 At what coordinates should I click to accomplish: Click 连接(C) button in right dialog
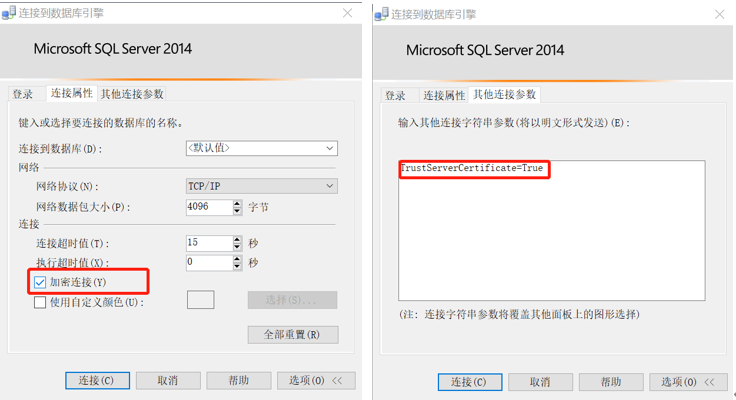click(469, 382)
